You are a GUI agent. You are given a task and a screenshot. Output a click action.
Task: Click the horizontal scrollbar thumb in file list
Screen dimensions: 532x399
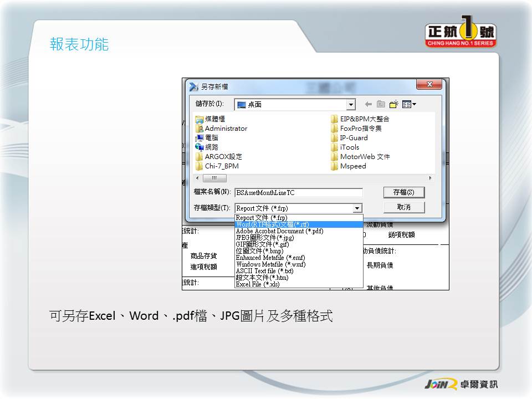[214, 178]
